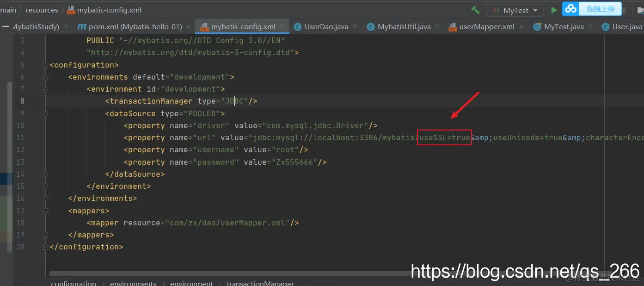
Task: Collapse the environment tag at line 7
Action: [45, 89]
